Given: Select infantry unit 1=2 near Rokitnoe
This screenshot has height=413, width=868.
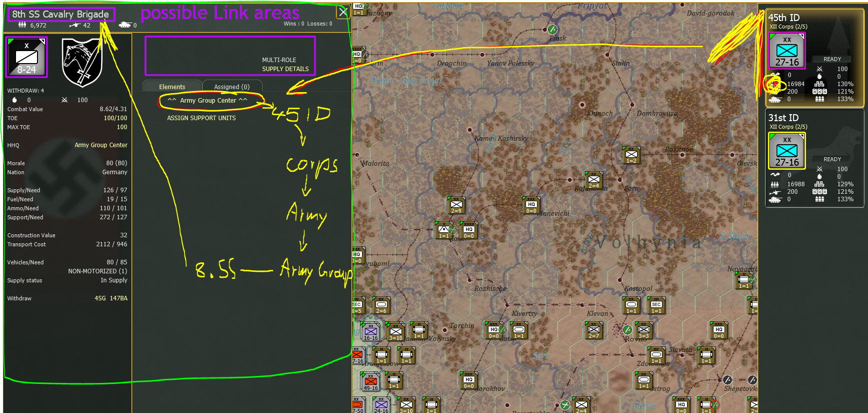Looking at the screenshot, I should [631, 155].
